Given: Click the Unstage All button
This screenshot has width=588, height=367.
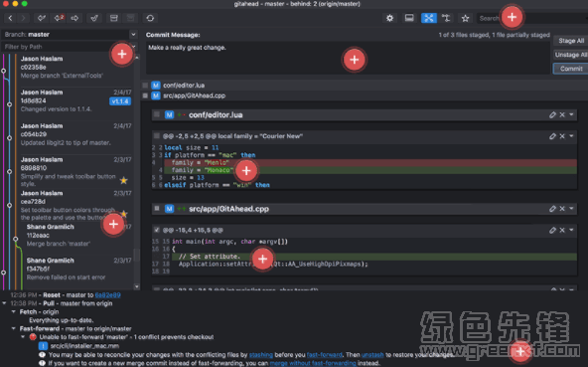Looking at the screenshot, I should (570, 55).
